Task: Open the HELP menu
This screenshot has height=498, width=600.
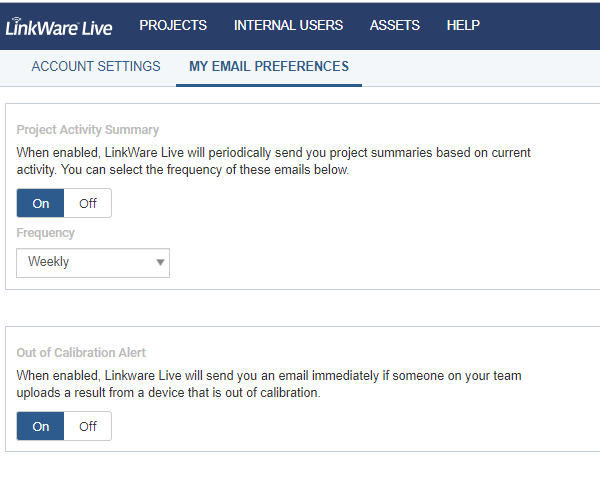Action: [x=463, y=25]
